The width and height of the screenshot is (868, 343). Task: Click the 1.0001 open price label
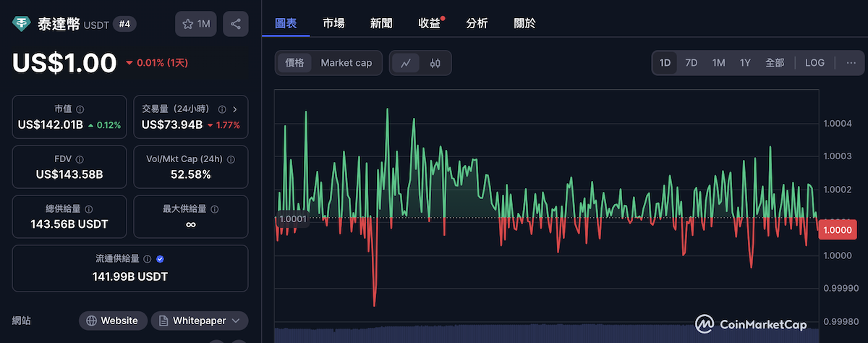293,219
